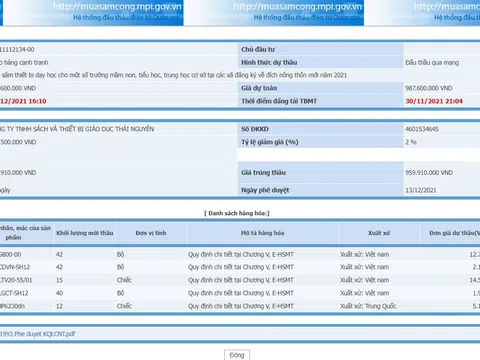Click the Giá trúng thầu label
Viewport: 480px width, 360px height.
[263, 172]
